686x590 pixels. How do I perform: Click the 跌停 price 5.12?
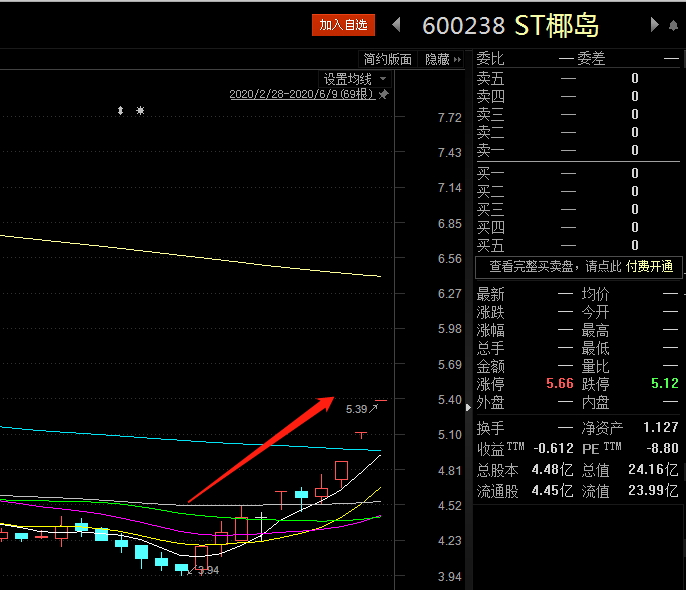tap(665, 384)
